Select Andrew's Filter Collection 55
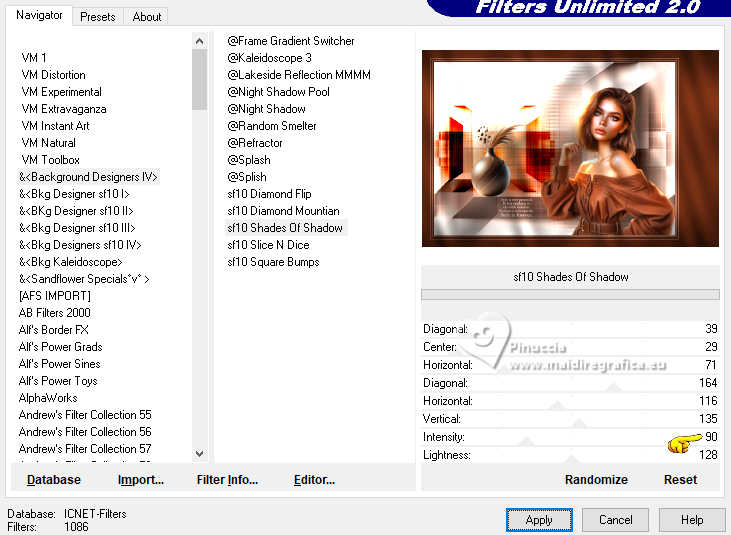Viewport: 731px width, 535px height. click(85, 415)
